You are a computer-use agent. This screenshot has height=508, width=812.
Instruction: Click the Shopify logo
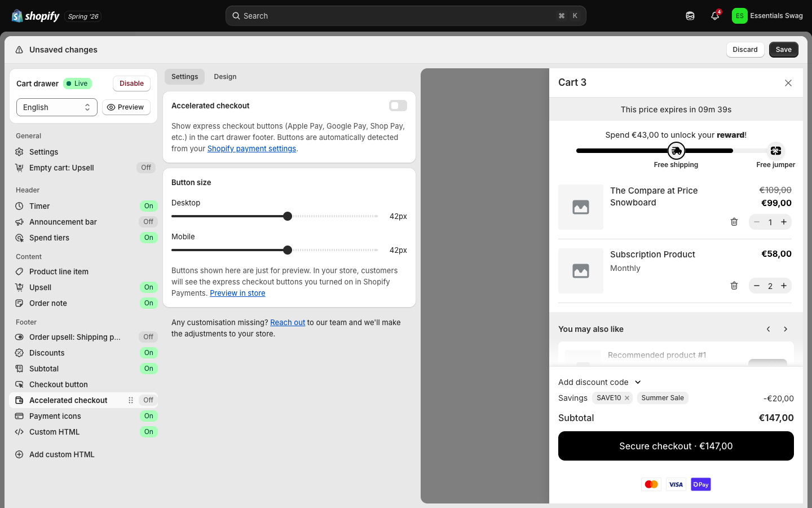(x=36, y=16)
